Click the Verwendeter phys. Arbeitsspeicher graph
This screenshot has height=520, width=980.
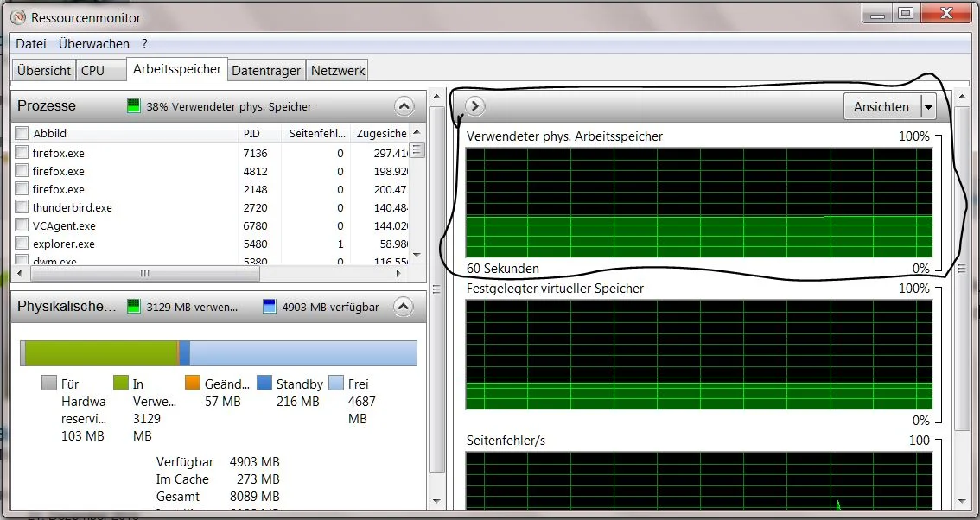tap(699, 202)
